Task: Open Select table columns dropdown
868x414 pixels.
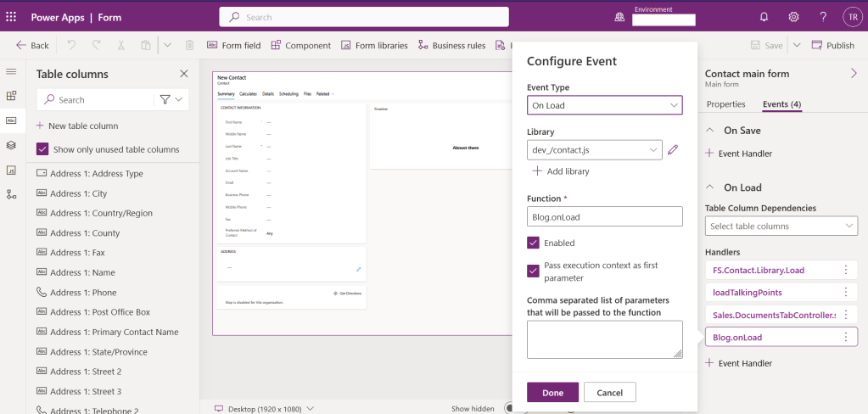Action: 781,226
